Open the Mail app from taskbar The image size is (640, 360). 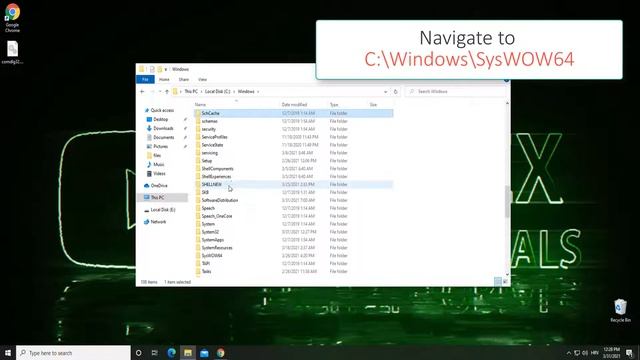click(x=204, y=353)
